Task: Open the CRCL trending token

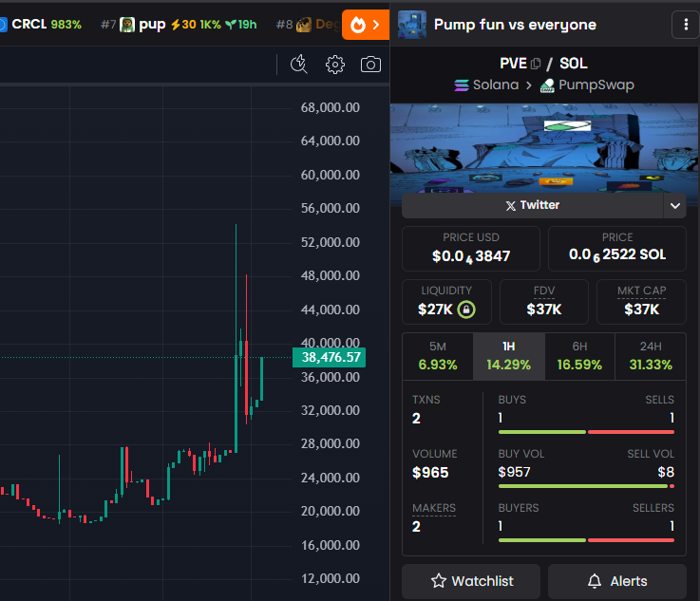Action: click(x=41, y=24)
